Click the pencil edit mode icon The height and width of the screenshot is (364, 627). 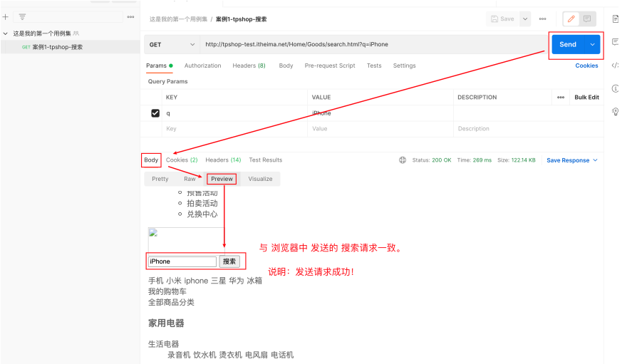coord(571,19)
